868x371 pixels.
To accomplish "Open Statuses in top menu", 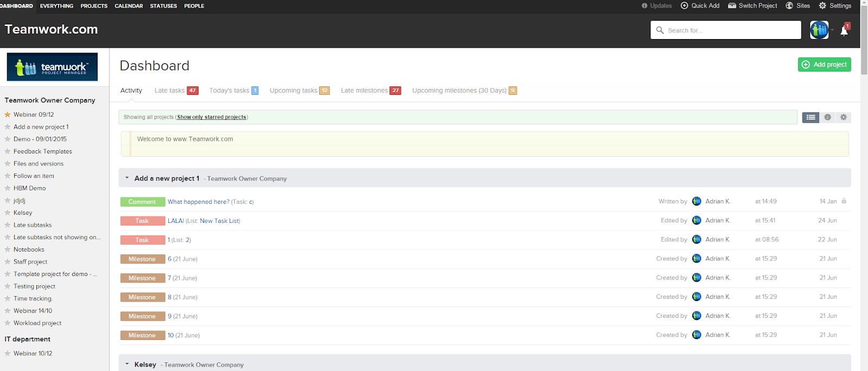I will (x=163, y=6).
